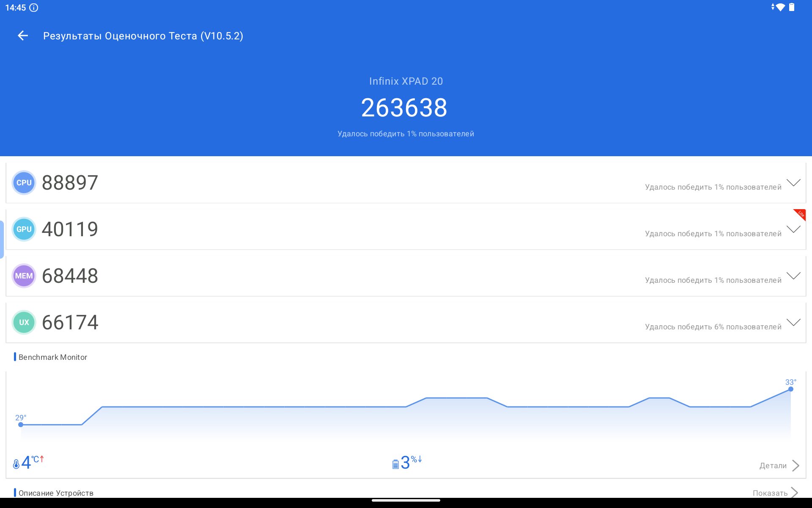Go back using the arrow icon

point(23,36)
